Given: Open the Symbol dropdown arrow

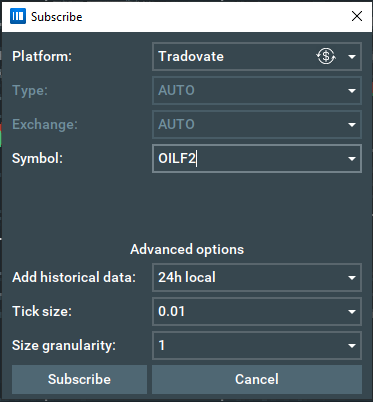Looking at the screenshot, I should (x=352, y=159).
